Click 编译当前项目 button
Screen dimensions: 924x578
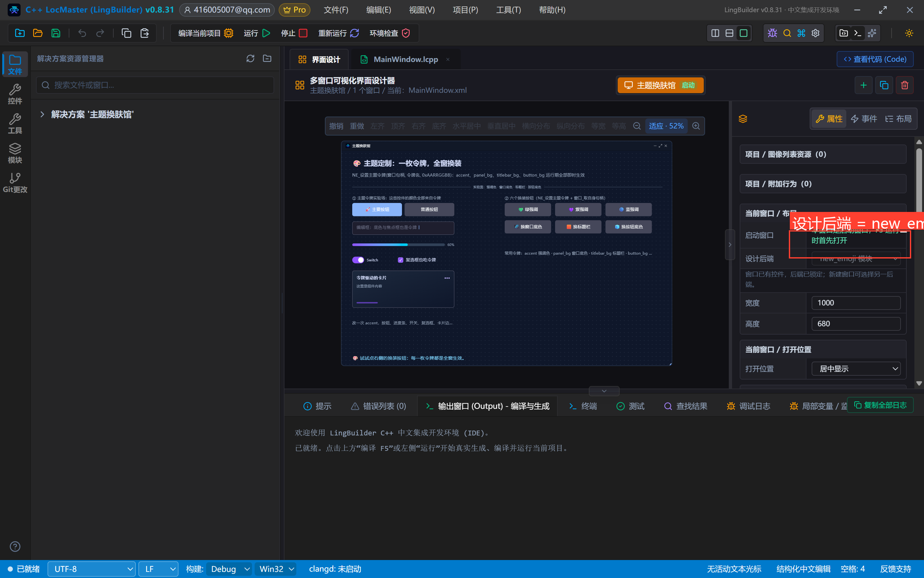pyautogui.click(x=206, y=33)
